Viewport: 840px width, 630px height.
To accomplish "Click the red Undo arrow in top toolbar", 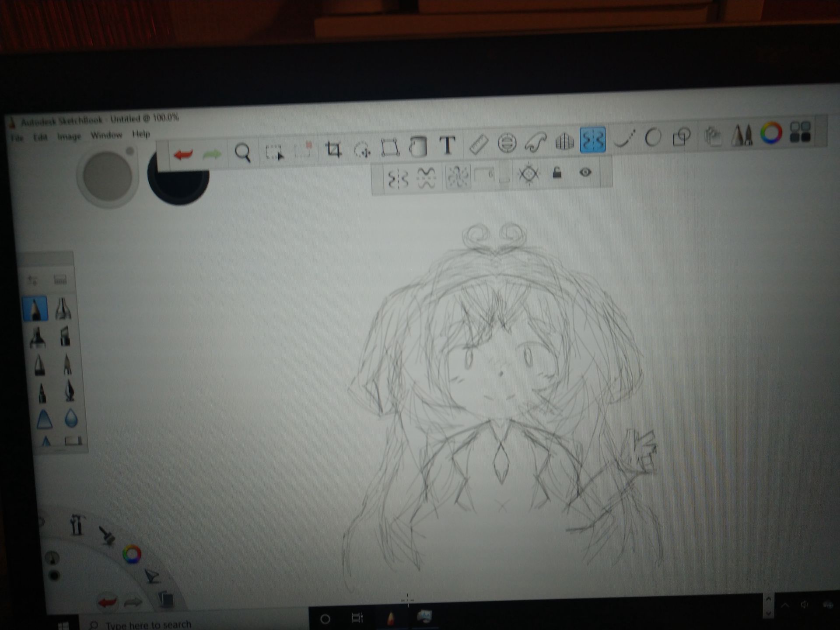I will tap(183, 154).
